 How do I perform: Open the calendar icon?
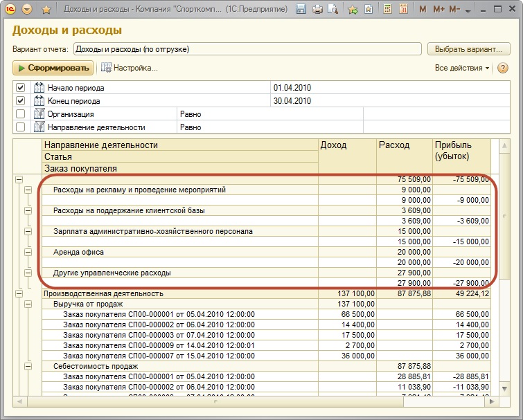click(403, 10)
